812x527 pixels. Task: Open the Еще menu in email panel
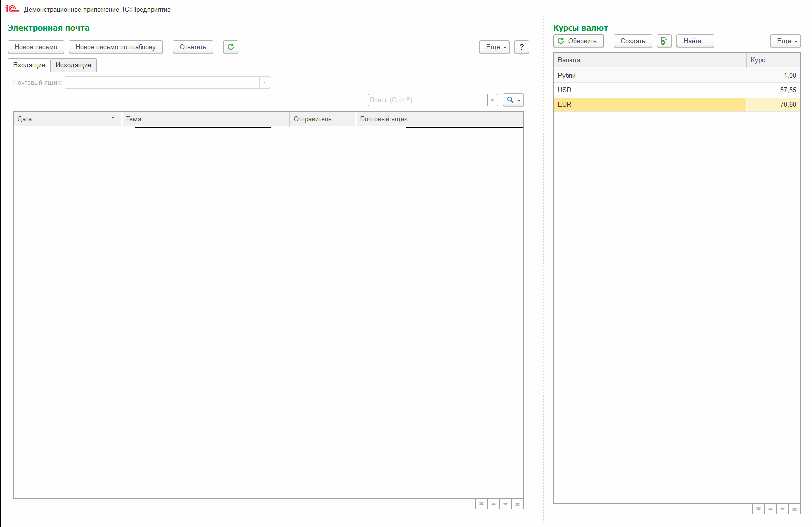point(494,47)
